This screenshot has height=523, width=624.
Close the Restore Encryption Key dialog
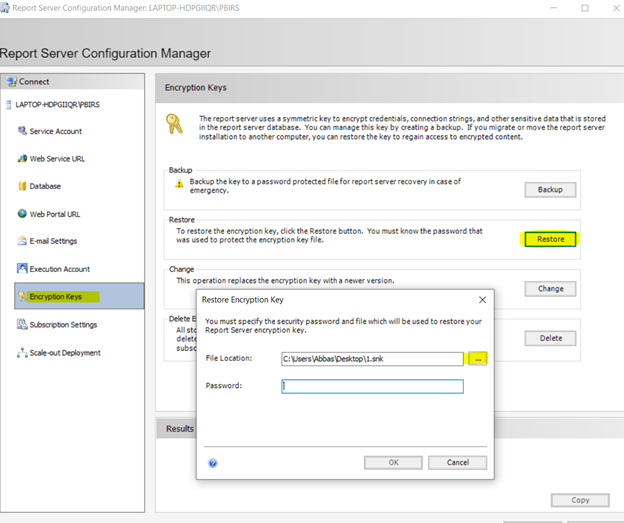(x=482, y=300)
